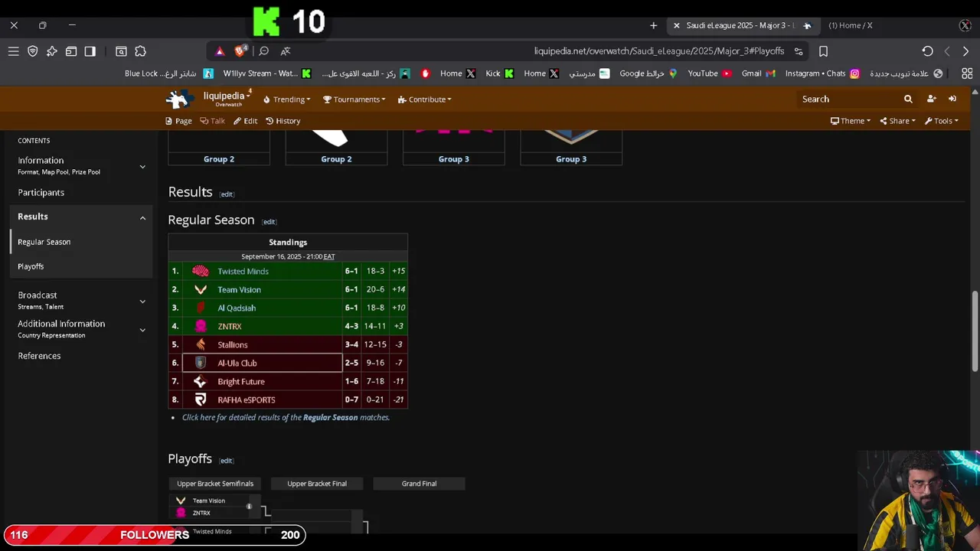
Task: Click the tab search icon in toolbar
Action: [121, 51]
